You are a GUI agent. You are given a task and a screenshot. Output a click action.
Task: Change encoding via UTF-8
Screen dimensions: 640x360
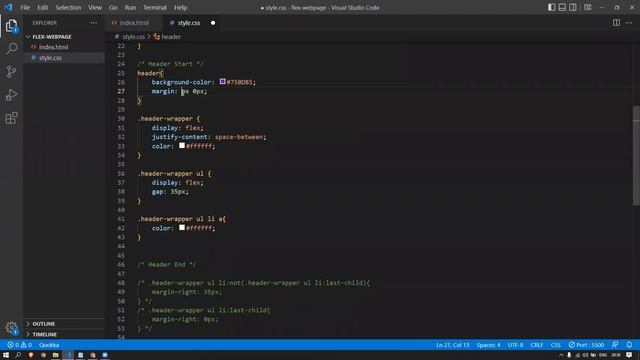click(x=515, y=345)
